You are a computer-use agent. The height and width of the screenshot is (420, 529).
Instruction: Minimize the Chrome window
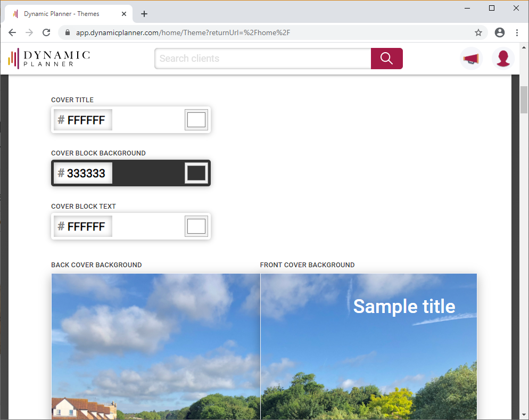[x=467, y=8]
